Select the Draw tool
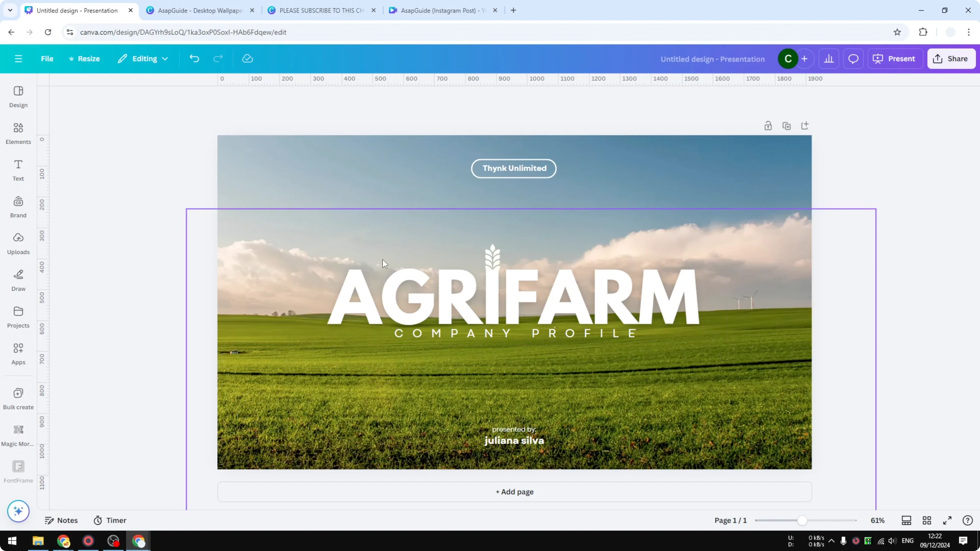Image resolution: width=980 pixels, height=551 pixels. (18, 280)
